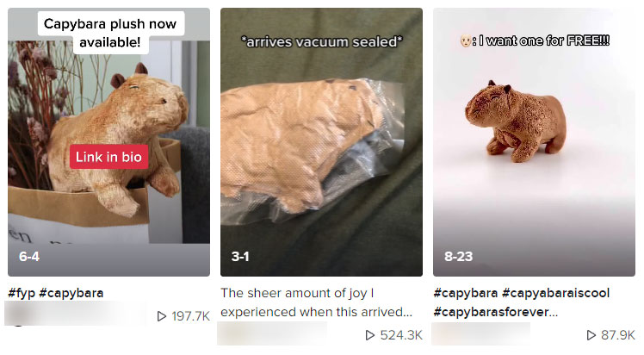
Task: Click the 6-4 date label on first video
Action: [29, 257]
